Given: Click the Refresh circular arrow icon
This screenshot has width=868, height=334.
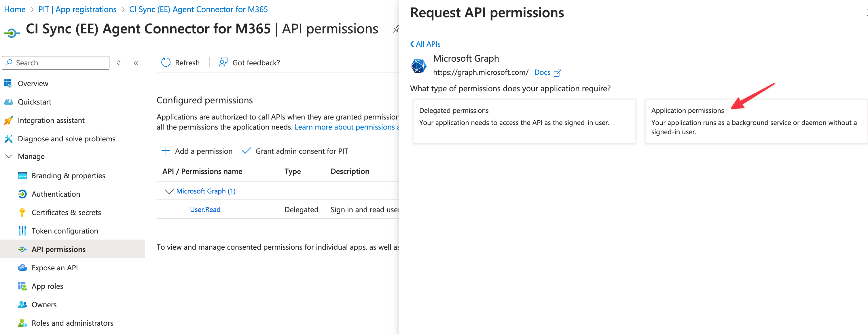Looking at the screenshot, I should click(166, 62).
